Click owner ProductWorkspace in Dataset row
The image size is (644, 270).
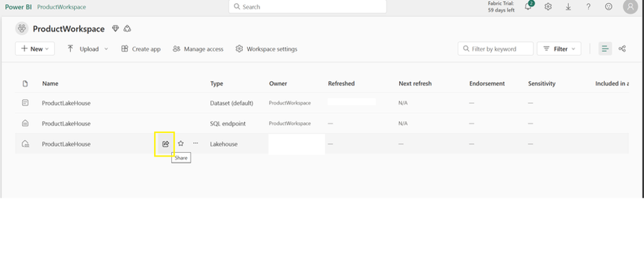click(290, 103)
